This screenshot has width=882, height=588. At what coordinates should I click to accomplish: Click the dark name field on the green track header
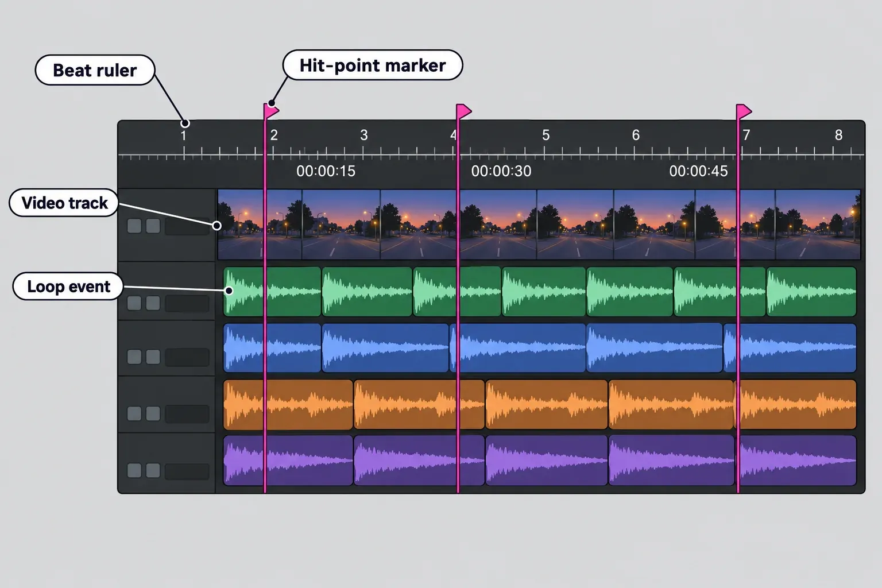click(x=187, y=303)
